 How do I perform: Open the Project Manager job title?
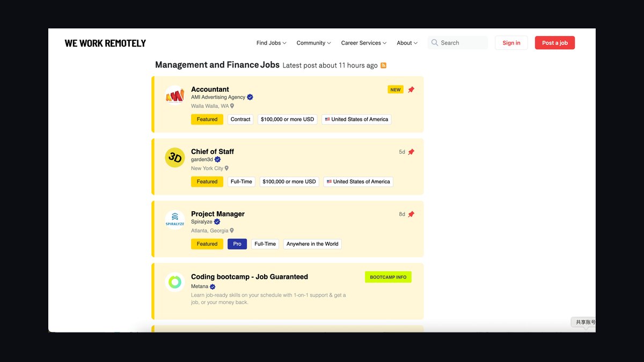[218, 213]
